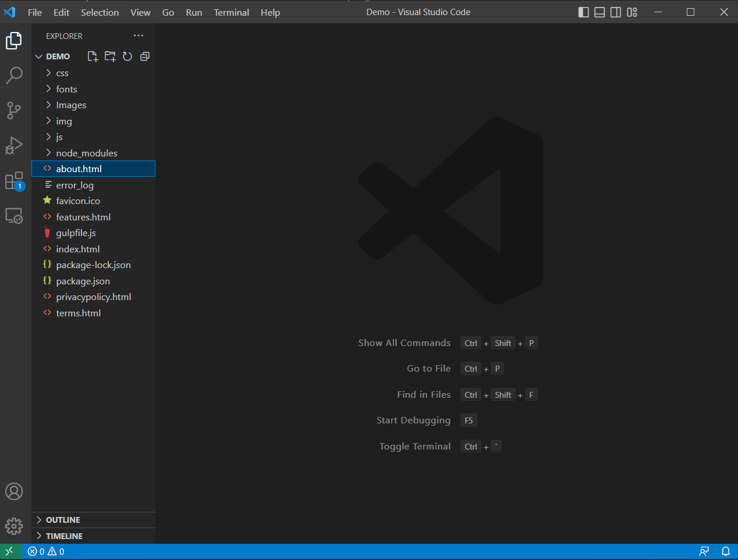Open the error_log file

pyautogui.click(x=93, y=185)
